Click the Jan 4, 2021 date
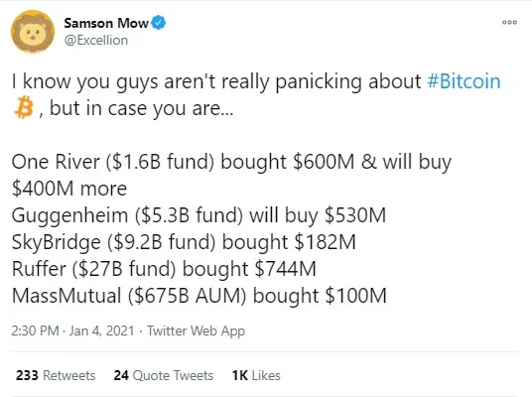 pyautogui.click(x=101, y=331)
